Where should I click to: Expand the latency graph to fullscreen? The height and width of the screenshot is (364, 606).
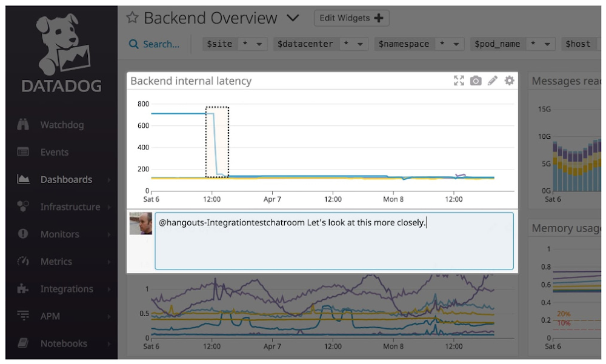pyautogui.click(x=459, y=81)
